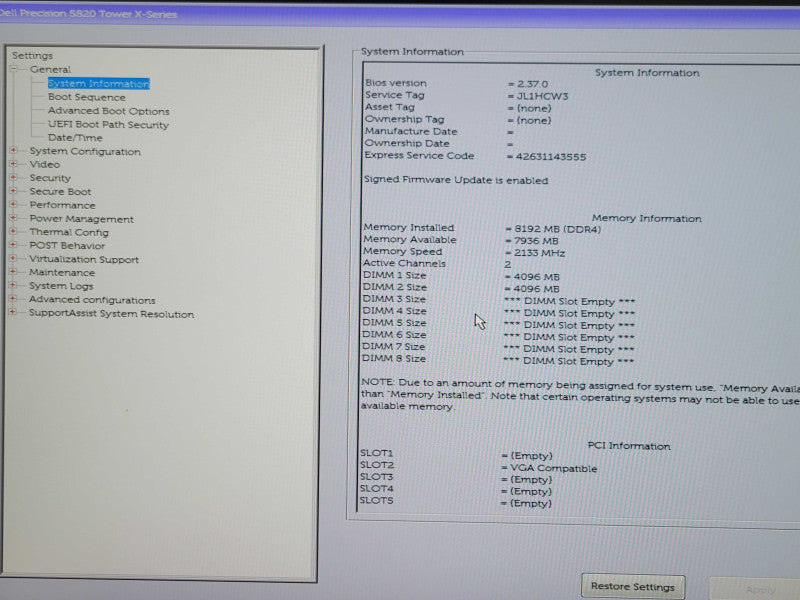The image size is (800, 600).
Task: Select Thermal Config category label
Action: coord(69,232)
